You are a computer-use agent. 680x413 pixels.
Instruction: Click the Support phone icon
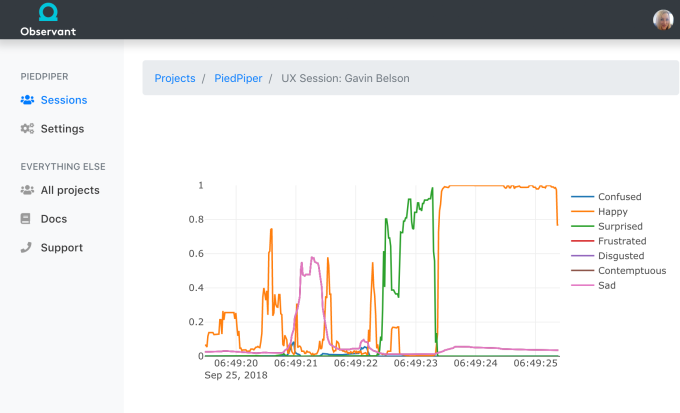[x=26, y=247]
